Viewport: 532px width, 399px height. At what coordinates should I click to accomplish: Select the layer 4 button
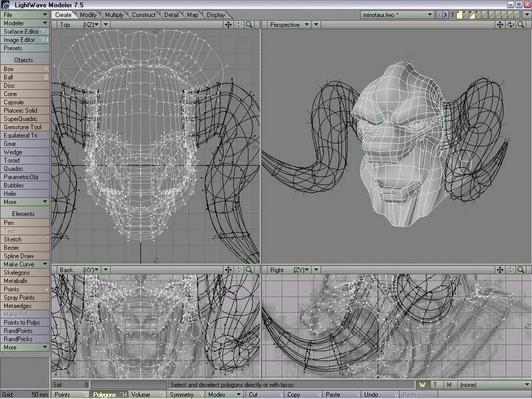click(478, 15)
